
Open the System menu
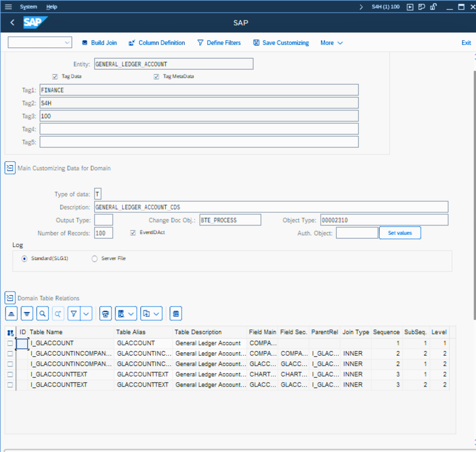28,7
